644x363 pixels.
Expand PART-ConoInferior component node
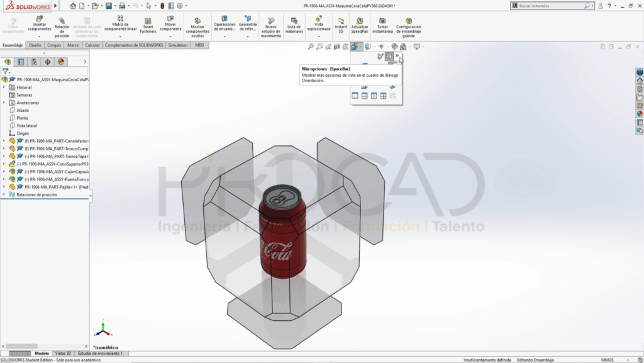point(4,141)
